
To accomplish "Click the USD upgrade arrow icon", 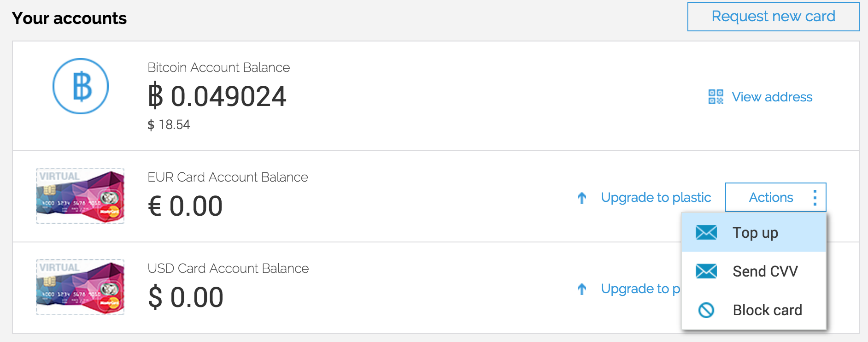I will 582,289.
